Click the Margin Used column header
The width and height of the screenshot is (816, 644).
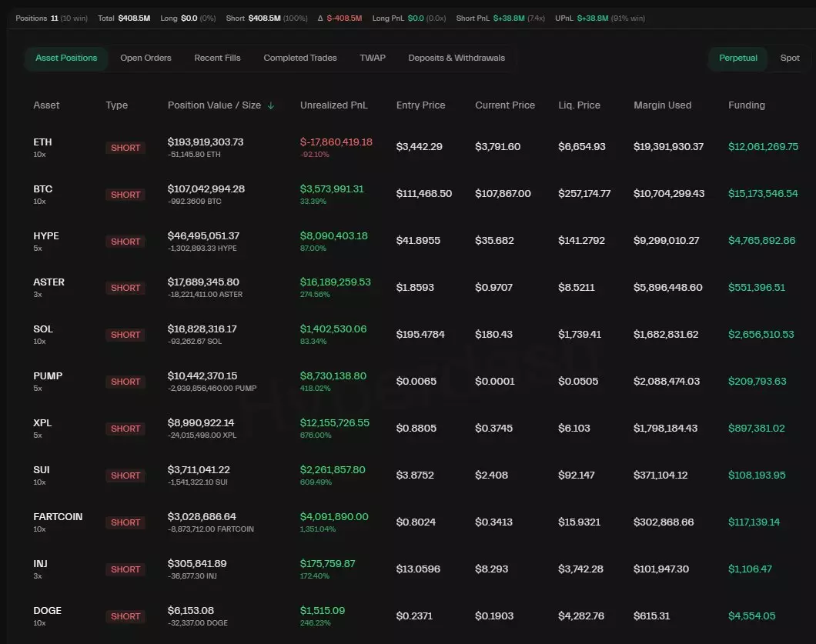coord(662,105)
